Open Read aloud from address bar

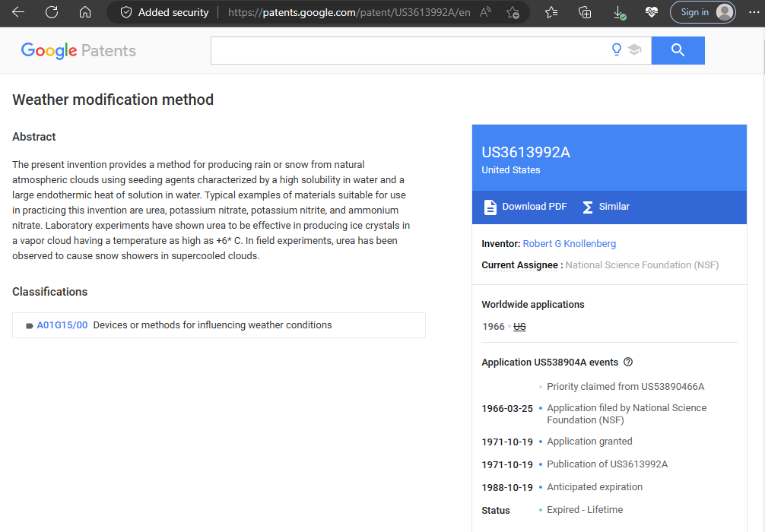pos(485,12)
